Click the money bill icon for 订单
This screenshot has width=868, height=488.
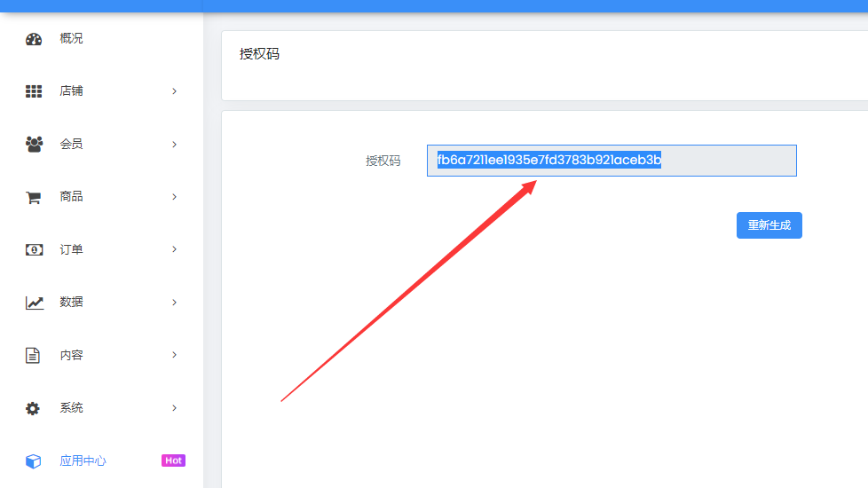point(34,249)
